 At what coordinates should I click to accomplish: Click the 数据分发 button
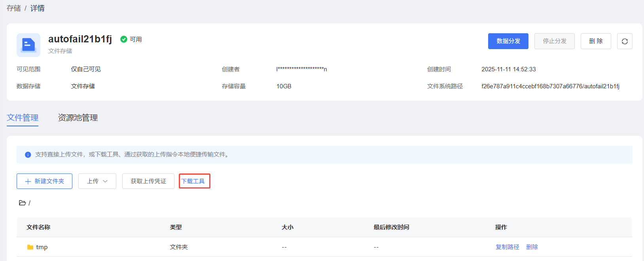click(x=508, y=41)
